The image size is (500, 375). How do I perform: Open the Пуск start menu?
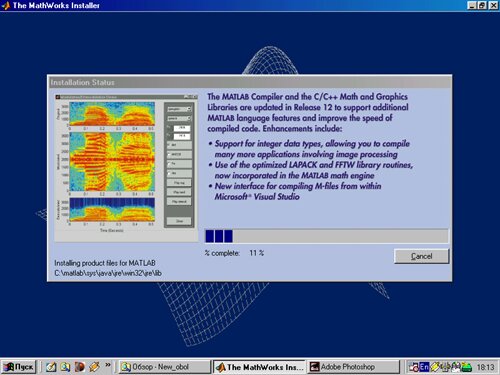[19, 367]
